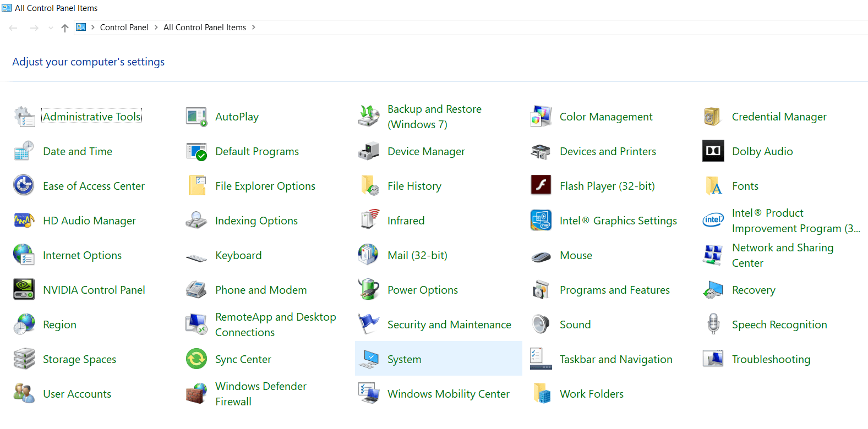The width and height of the screenshot is (868, 429).
Task: Expand the chevron after All Control Panel Items
Action: (x=254, y=28)
